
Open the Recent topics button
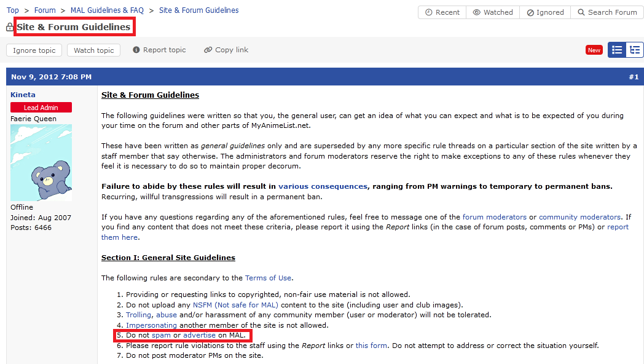coord(442,12)
